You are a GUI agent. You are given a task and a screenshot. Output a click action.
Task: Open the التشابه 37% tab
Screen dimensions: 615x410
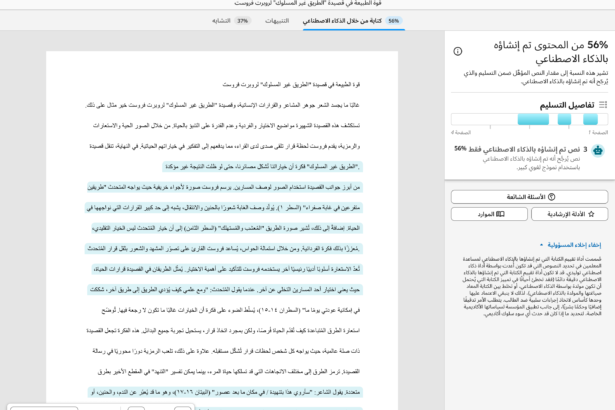tap(231, 21)
